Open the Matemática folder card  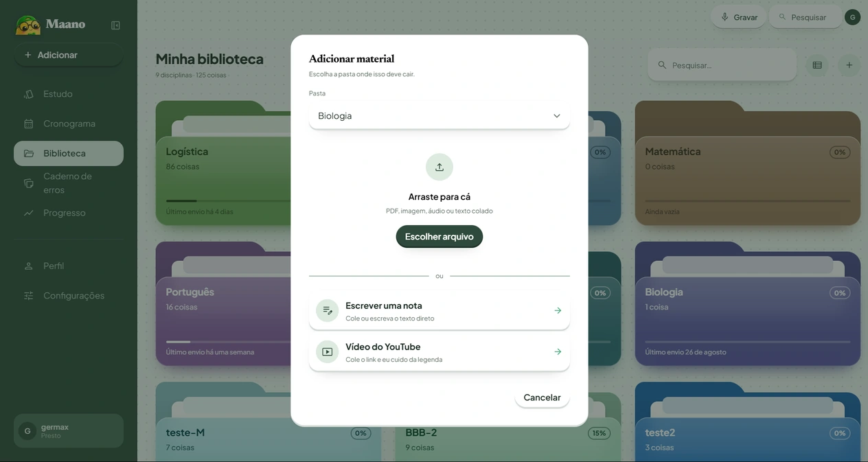click(748, 163)
